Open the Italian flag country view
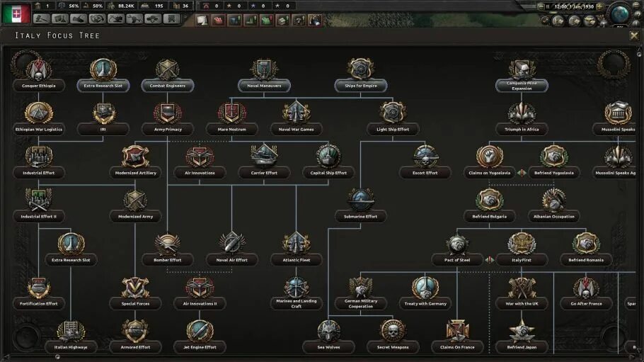Image resolution: width=644 pixels, height=362 pixels. [x=16, y=13]
